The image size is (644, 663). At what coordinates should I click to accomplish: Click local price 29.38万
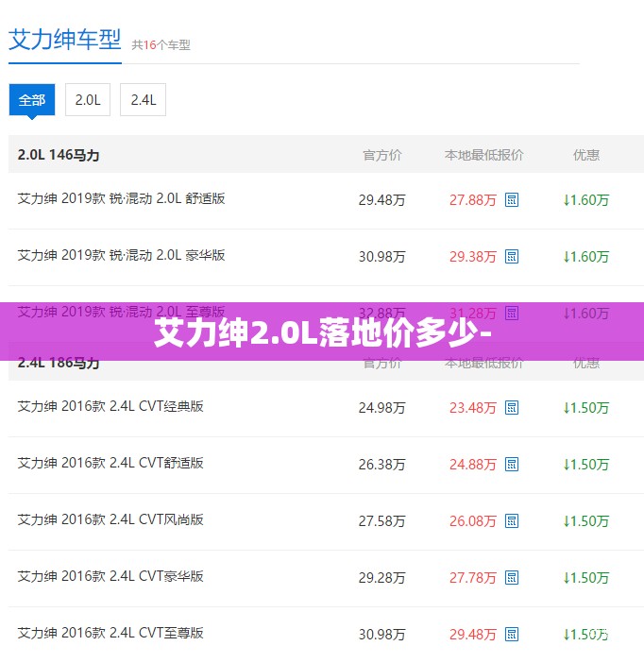coord(473,257)
